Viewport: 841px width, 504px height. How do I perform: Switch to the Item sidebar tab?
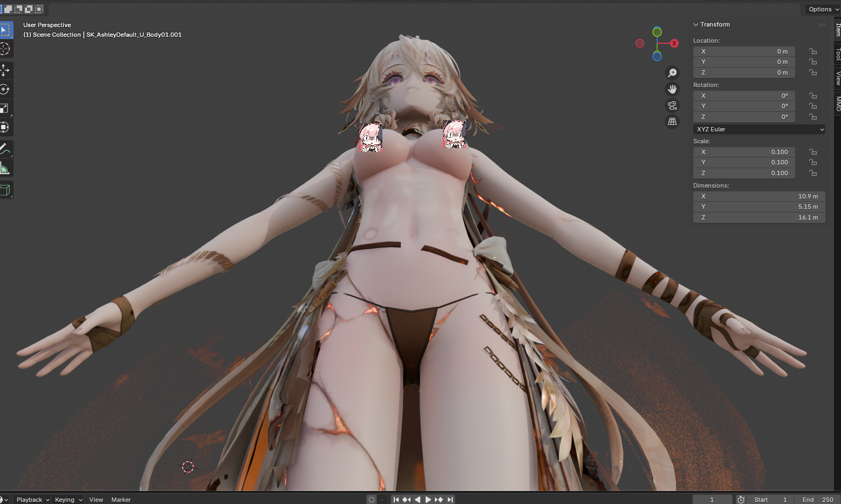[x=838, y=29]
